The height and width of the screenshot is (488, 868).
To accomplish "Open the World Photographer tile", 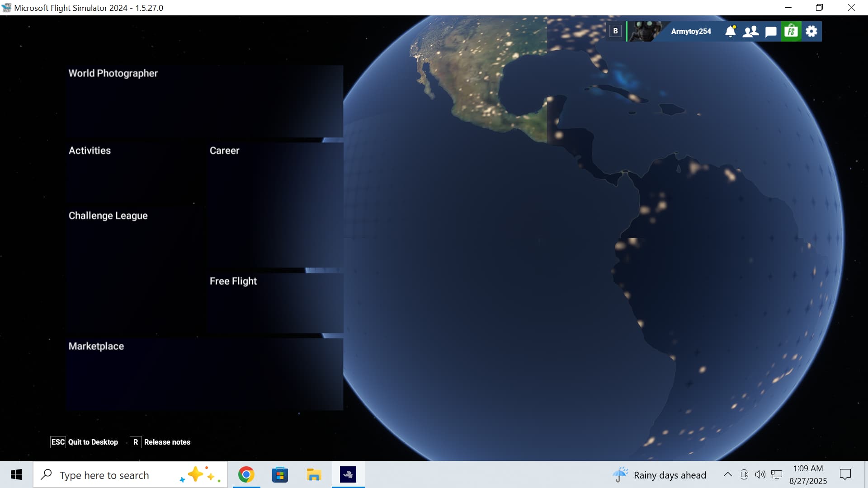I will (205, 102).
